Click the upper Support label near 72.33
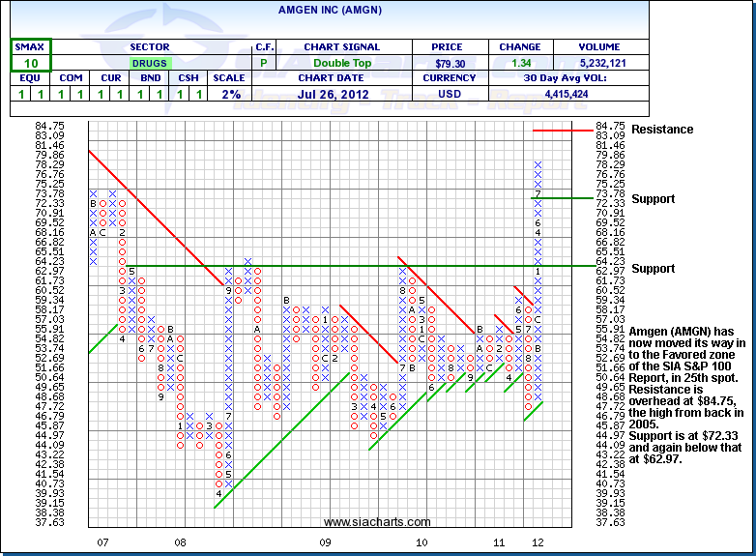Image resolution: width=756 pixels, height=556 pixels. (x=653, y=199)
